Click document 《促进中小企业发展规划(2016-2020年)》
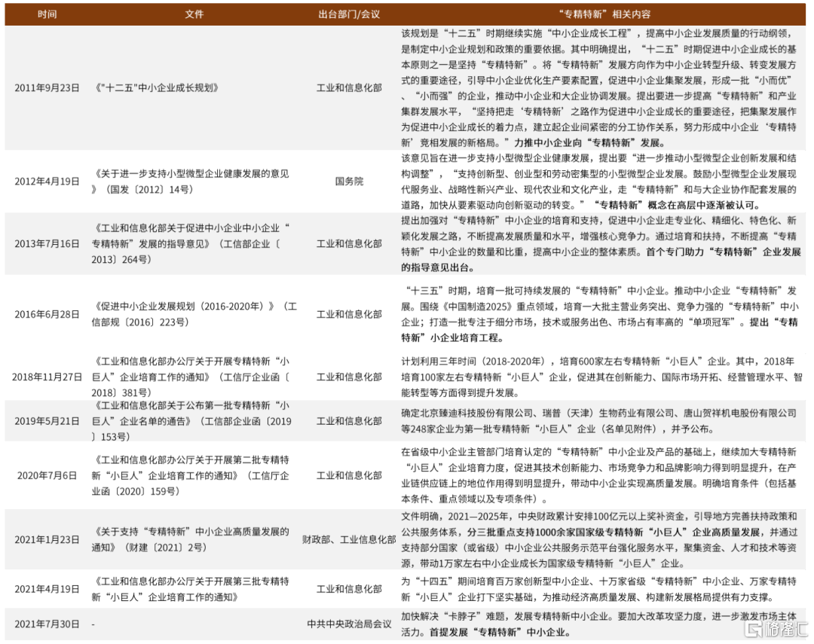The height and width of the screenshot is (644, 814). click(x=194, y=315)
